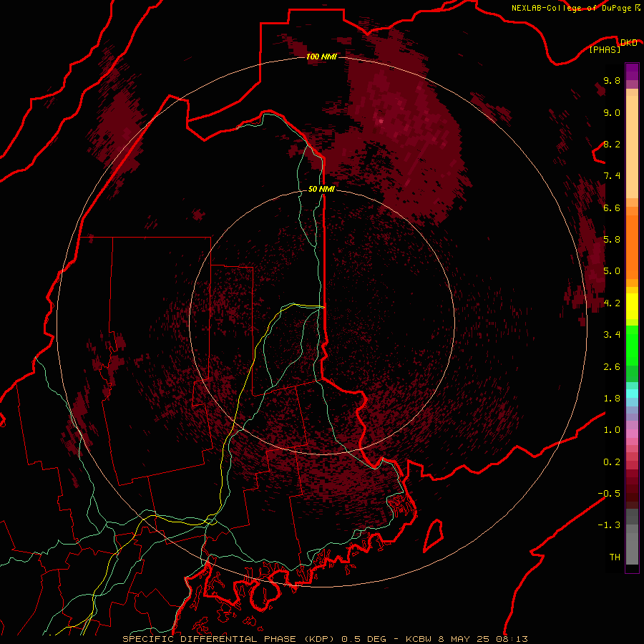Click the 1.0 scale label
The height and width of the screenshot is (644, 644).
(x=612, y=430)
